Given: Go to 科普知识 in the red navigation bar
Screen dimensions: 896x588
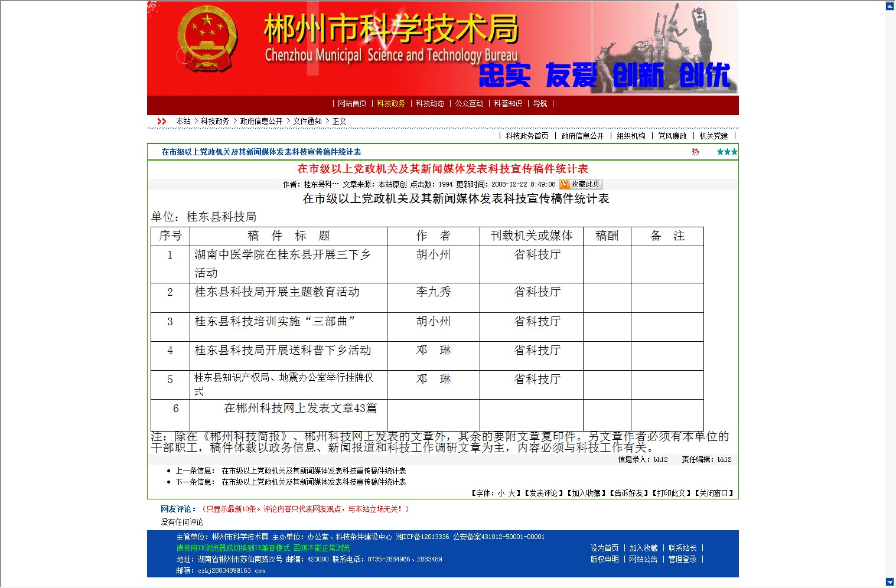Looking at the screenshot, I should click(x=508, y=104).
